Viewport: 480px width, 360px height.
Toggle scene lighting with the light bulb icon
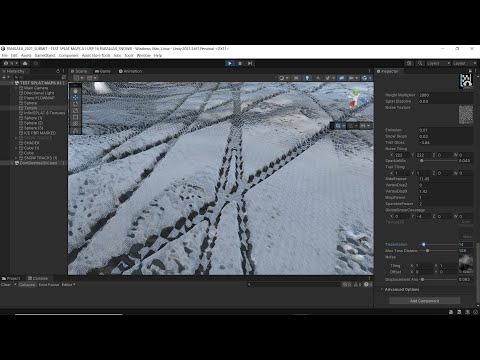pyautogui.click(x=307, y=78)
